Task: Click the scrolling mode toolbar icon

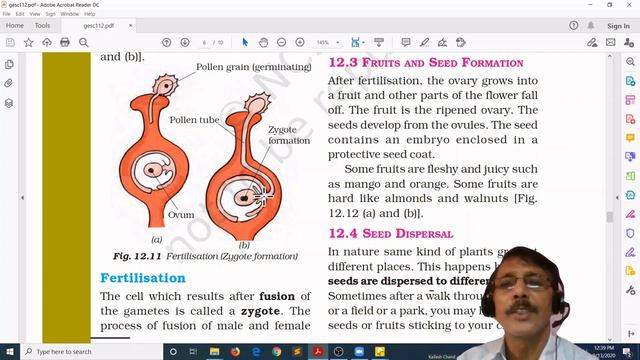Action: click(x=379, y=42)
